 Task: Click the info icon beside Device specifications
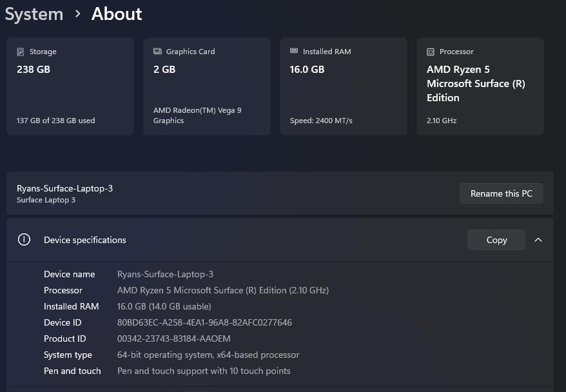pyautogui.click(x=24, y=240)
